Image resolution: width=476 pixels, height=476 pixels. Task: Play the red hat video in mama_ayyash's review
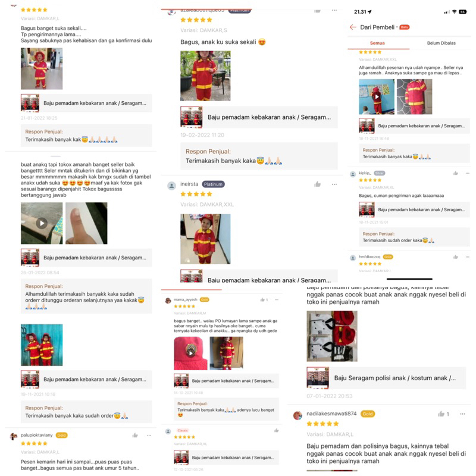(190, 353)
